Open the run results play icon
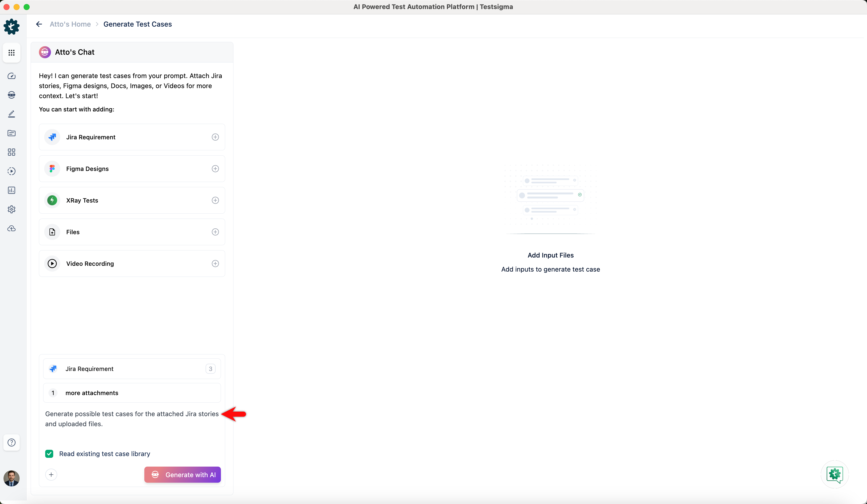This screenshot has height=504, width=867. [x=11, y=171]
